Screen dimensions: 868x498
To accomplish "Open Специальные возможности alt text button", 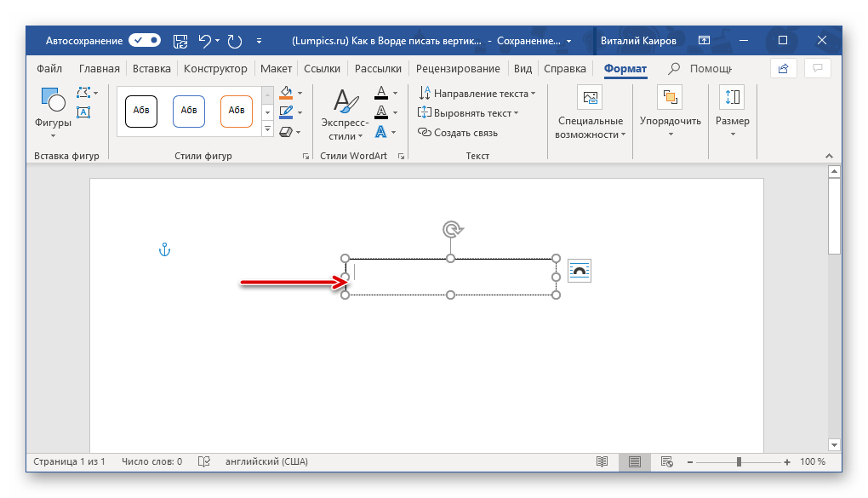I will [590, 113].
